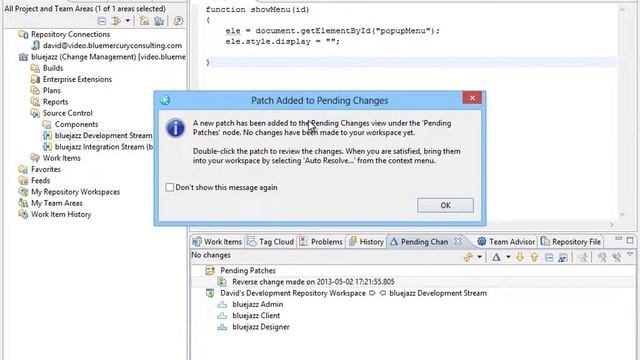Click the Builds folder icon

point(36,68)
